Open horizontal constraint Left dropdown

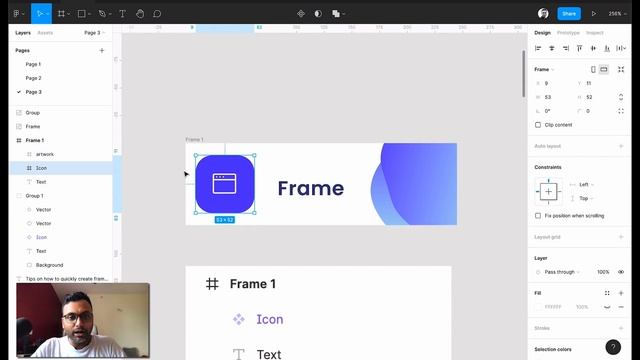[x=587, y=184]
